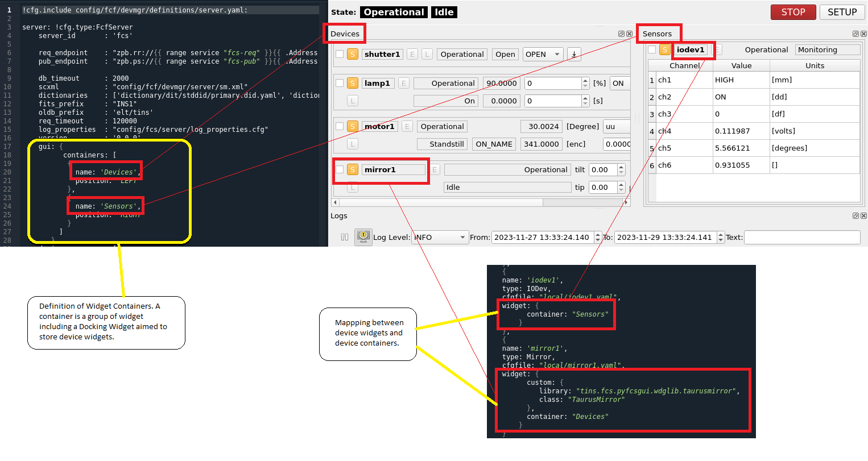Click the shutter1 download arrow icon
The height and width of the screenshot is (461, 868).
[574, 55]
